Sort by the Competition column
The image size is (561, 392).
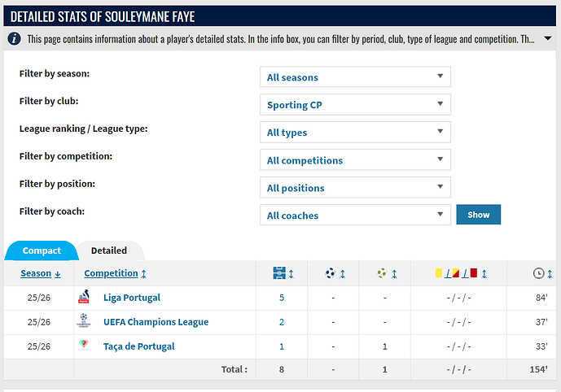pyautogui.click(x=115, y=274)
